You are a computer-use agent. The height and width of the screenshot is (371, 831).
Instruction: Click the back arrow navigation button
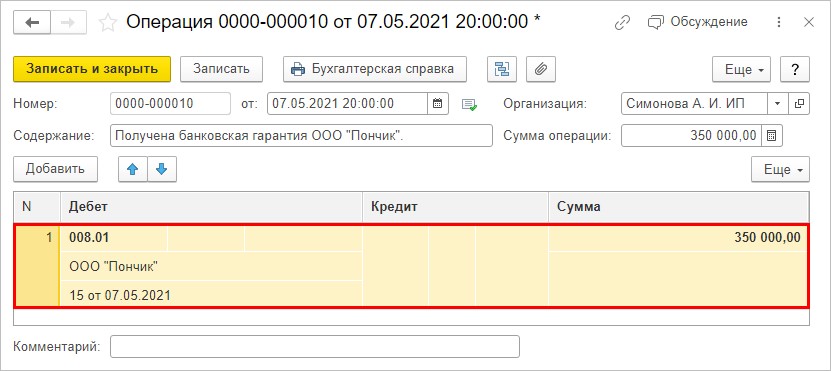coord(32,22)
